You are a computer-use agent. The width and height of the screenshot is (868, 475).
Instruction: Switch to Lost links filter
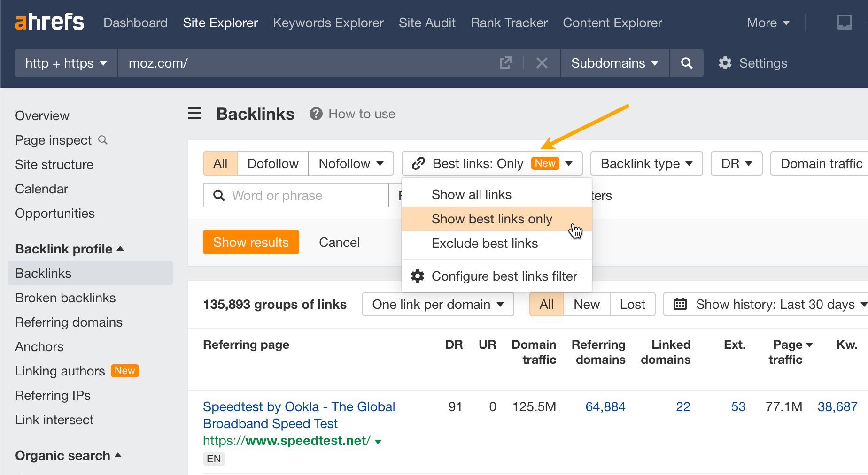[632, 304]
